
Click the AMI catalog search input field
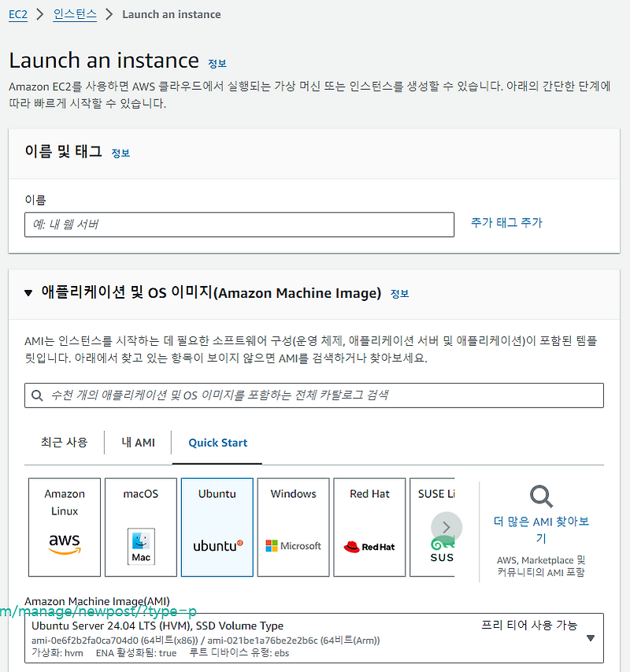click(x=315, y=395)
